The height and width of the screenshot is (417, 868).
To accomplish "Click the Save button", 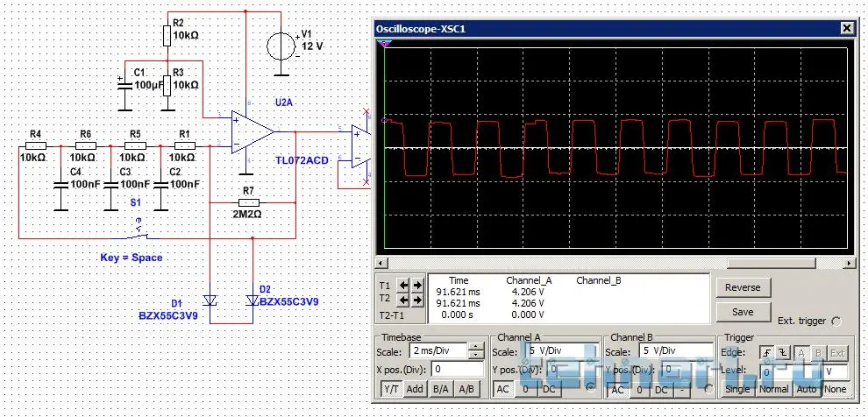I will pos(743,312).
